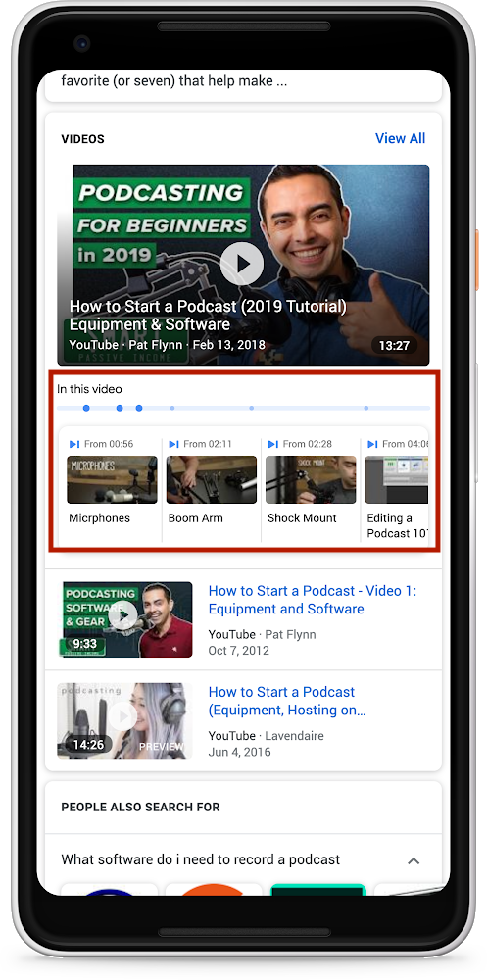Tap skip icon beside From 02:11
The width and height of the screenshot is (487, 980).
point(173,444)
